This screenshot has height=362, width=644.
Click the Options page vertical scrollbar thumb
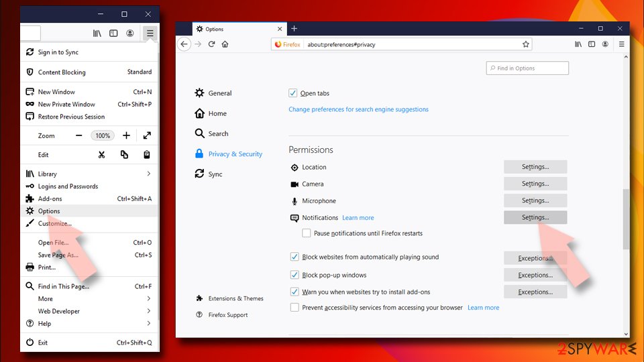626,219
